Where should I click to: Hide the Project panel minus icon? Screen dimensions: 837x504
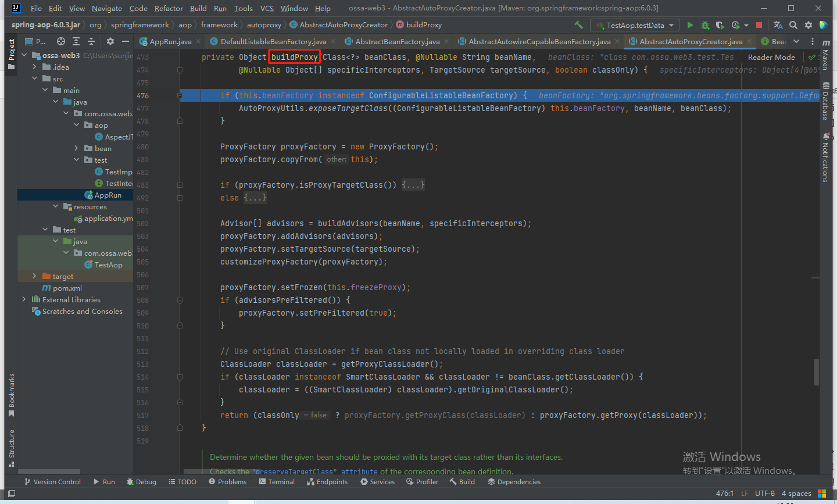point(126,41)
